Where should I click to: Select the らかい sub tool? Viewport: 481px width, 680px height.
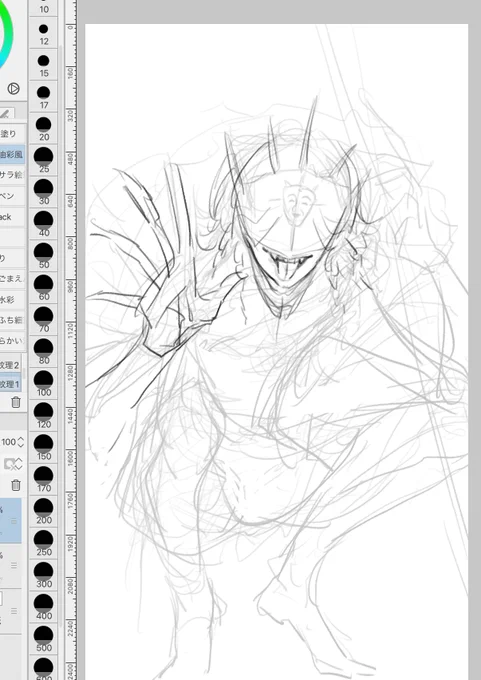click(x=12, y=341)
